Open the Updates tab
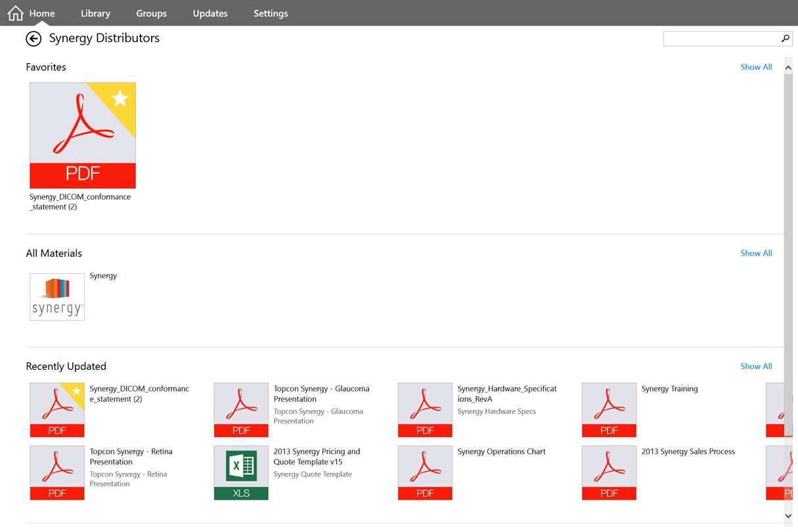This screenshot has width=798, height=532. [210, 13]
